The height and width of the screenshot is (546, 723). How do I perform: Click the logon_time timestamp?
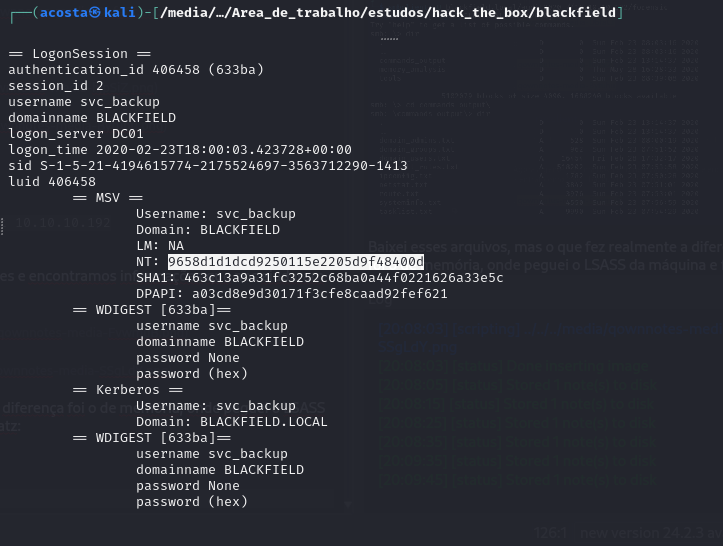click(224, 150)
